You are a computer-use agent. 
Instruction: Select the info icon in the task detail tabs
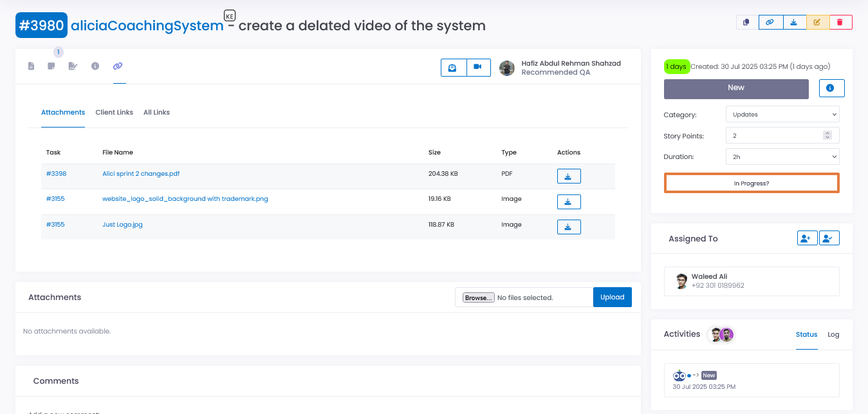coord(95,65)
